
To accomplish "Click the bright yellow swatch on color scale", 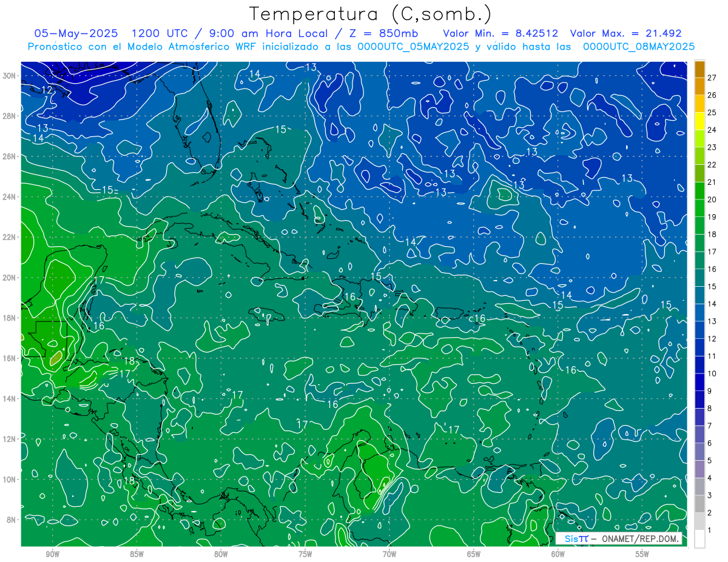I will coord(699,121).
